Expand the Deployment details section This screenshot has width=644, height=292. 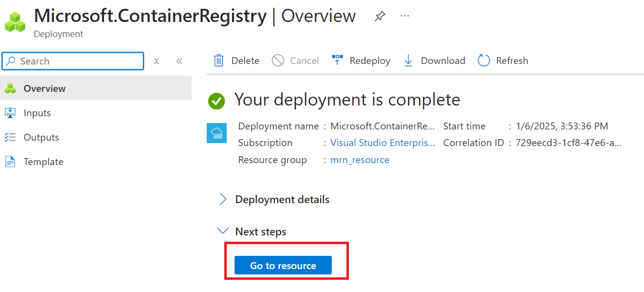[x=274, y=199]
